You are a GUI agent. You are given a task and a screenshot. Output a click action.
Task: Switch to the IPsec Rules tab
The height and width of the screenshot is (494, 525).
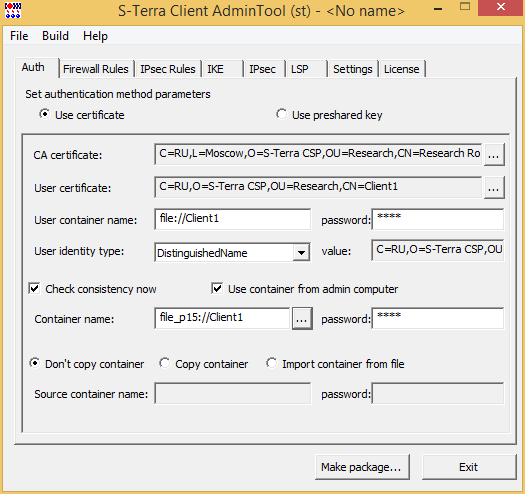click(168, 69)
